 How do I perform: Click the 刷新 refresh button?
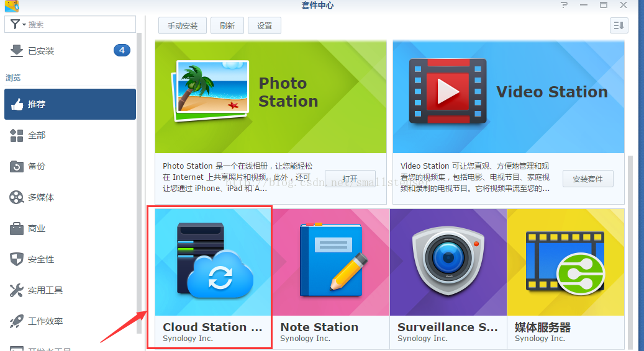(x=227, y=26)
